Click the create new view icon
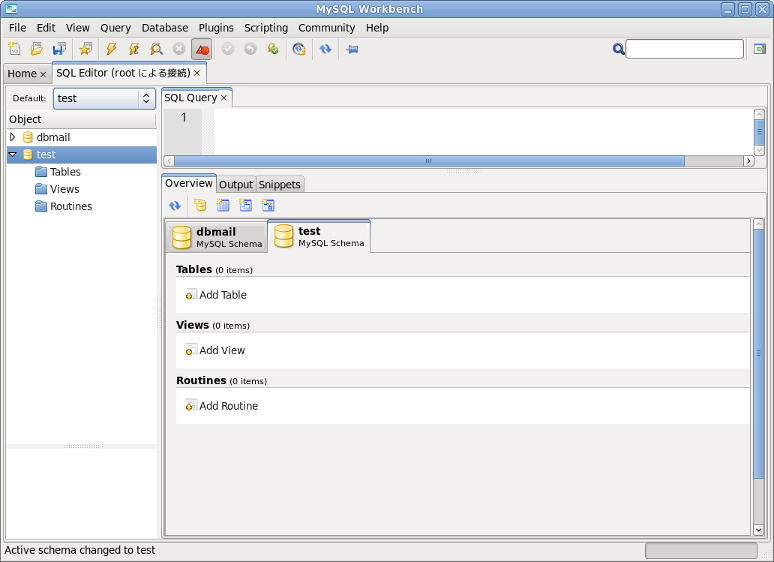 pyautogui.click(x=245, y=205)
